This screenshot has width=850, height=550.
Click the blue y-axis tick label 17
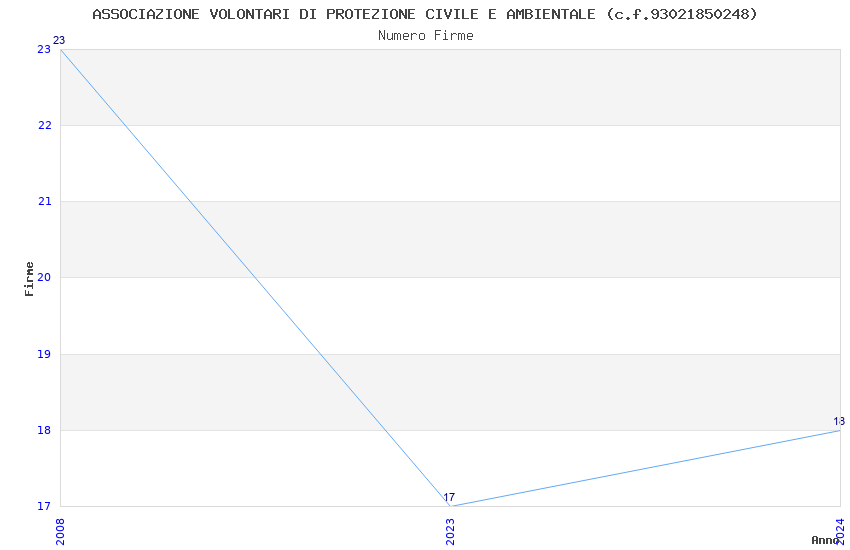pyautogui.click(x=44, y=506)
